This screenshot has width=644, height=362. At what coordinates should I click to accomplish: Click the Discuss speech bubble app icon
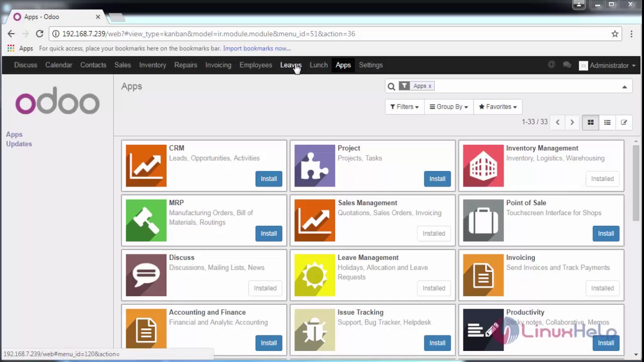pos(146,275)
